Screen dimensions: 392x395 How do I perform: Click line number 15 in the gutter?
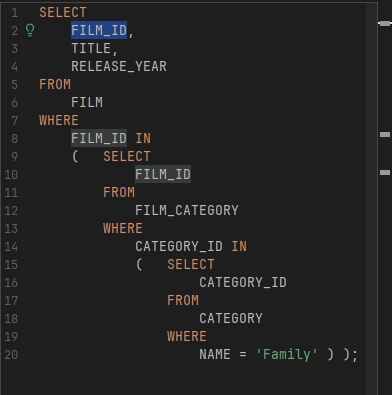[x=11, y=264]
